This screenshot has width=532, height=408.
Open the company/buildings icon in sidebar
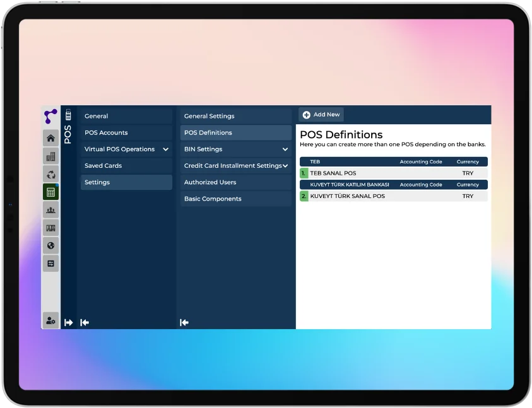click(50, 155)
